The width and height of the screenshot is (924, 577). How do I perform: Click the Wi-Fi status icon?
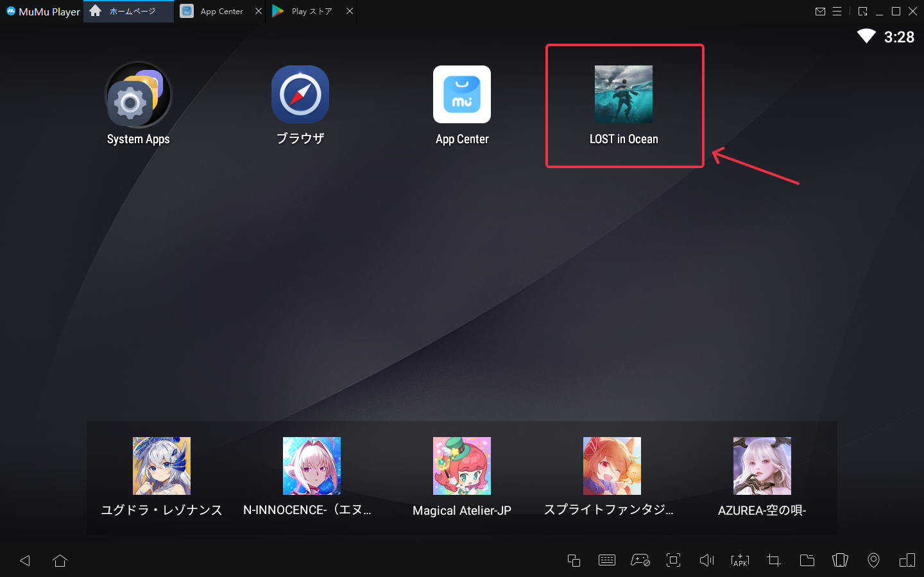pyautogui.click(x=866, y=37)
